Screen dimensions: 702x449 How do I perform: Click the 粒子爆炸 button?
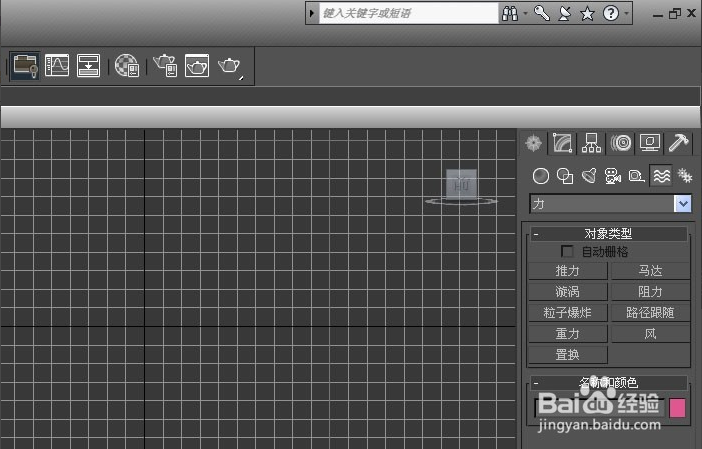pos(568,312)
